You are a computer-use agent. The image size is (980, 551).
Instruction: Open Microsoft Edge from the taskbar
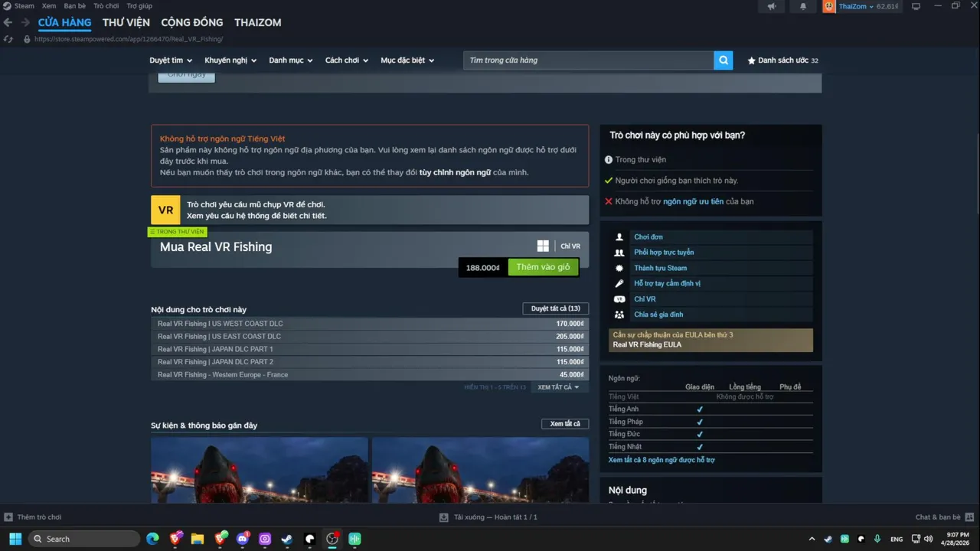[153, 539]
